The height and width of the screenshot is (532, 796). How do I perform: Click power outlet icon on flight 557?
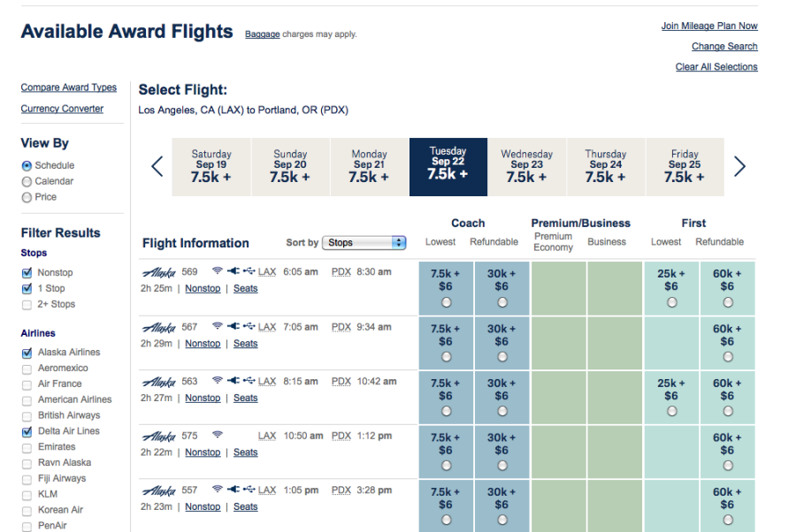[233, 490]
